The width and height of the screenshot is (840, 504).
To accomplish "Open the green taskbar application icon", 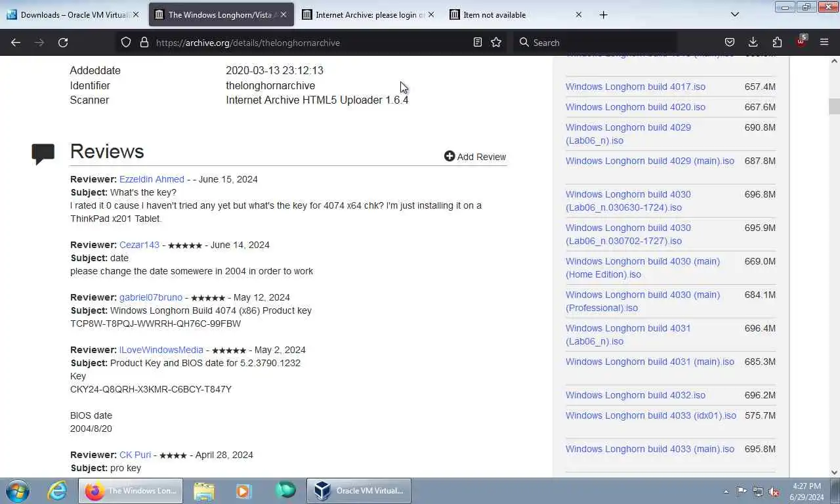I will [x=285, y=491].
